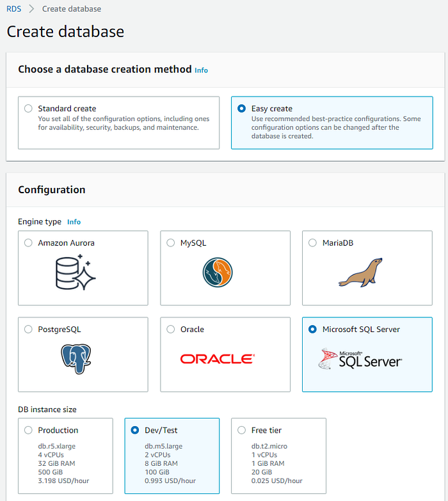The image size is (448, 501).
Task: Select Dev/Test instance size radio button
Action: (x=135, y=430)
